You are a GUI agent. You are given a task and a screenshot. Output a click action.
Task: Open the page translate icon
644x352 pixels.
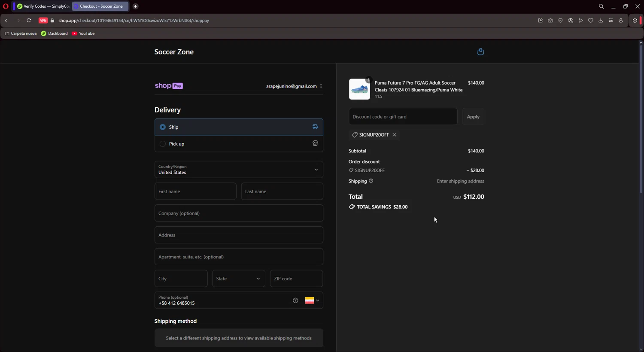pos(571,21)
